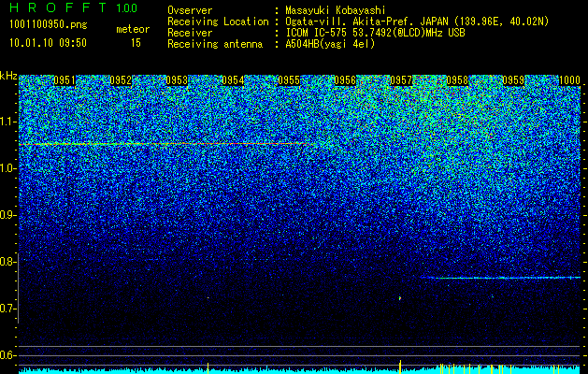Viewport: 588px width, 374px height.
Task: Click the red carrier line near 1.05 kHz
Action: (x=165, y=144)
